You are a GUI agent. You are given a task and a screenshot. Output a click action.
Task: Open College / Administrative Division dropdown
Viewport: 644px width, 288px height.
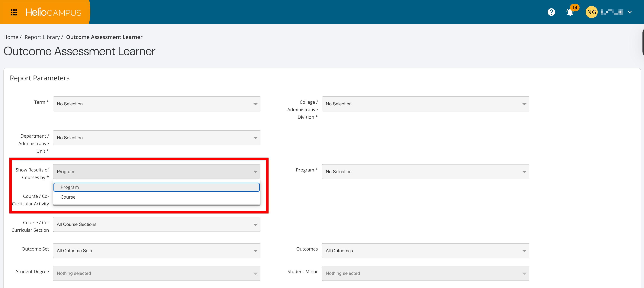(425, 104)
